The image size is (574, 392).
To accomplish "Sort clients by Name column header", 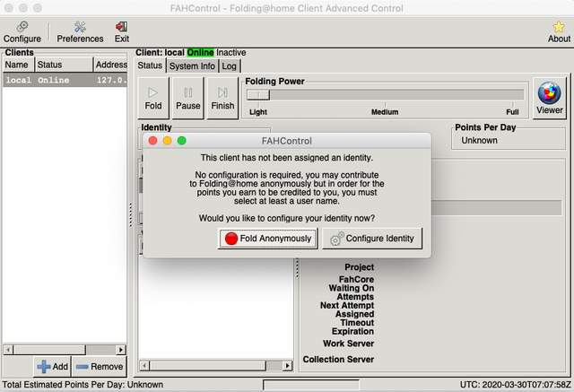I will click(17, 65).
